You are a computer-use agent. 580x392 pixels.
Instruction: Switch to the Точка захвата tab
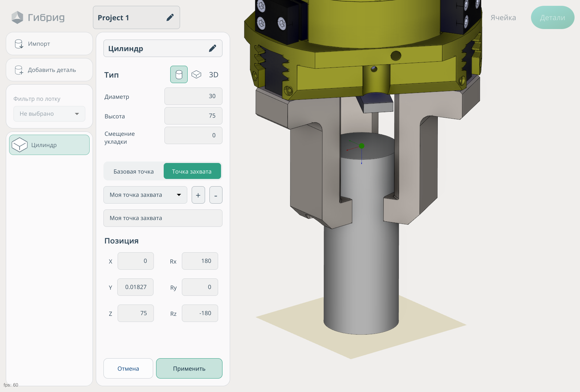point(192,171)
